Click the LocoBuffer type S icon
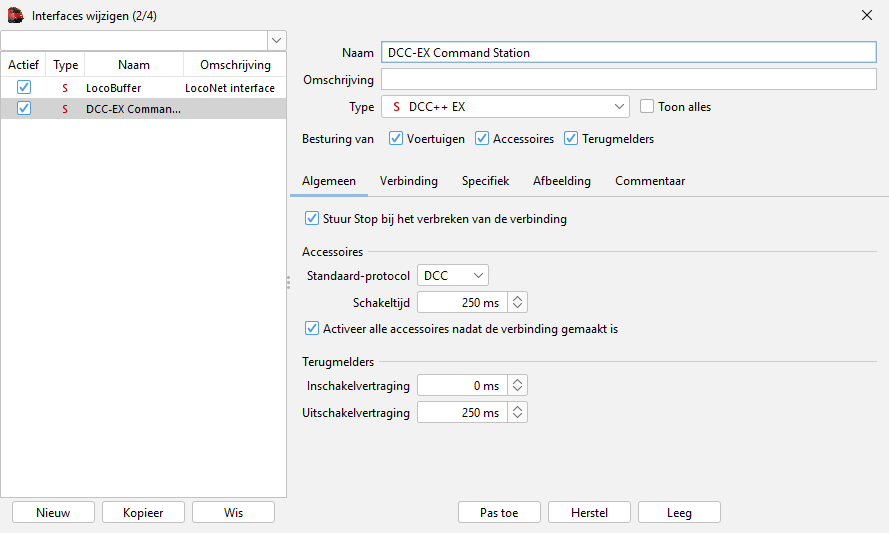Screen dimensions: 889x533 (66, 88)
